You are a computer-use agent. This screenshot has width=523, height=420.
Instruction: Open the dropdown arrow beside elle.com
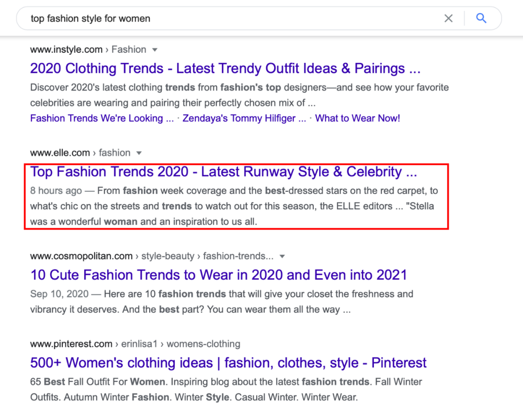click(x=139, y=153)
